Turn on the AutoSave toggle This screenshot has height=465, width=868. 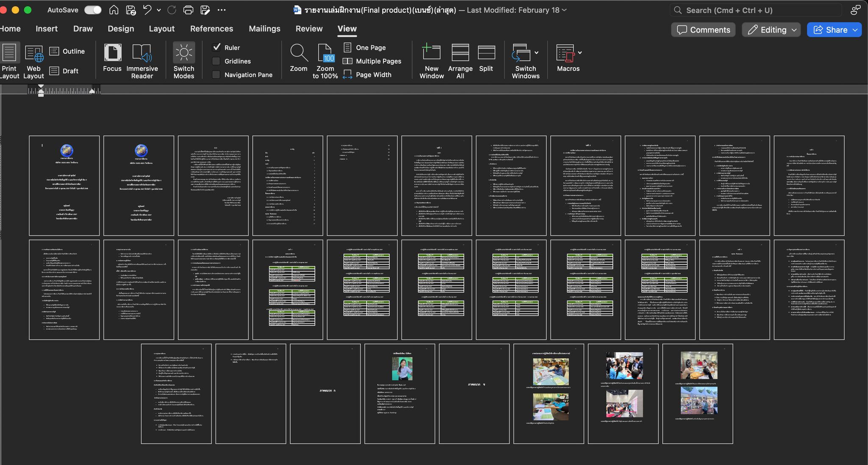(93, 10)
